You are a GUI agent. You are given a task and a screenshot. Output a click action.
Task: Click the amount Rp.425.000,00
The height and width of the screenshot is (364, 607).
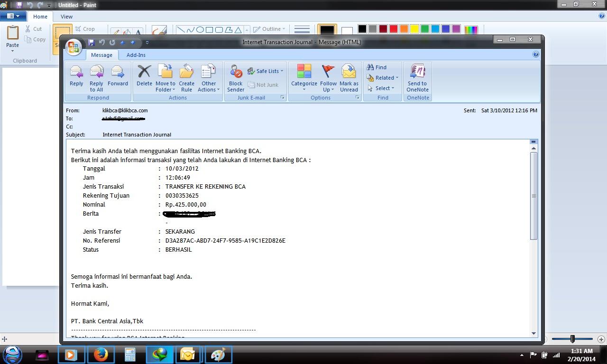click(186, 205)
